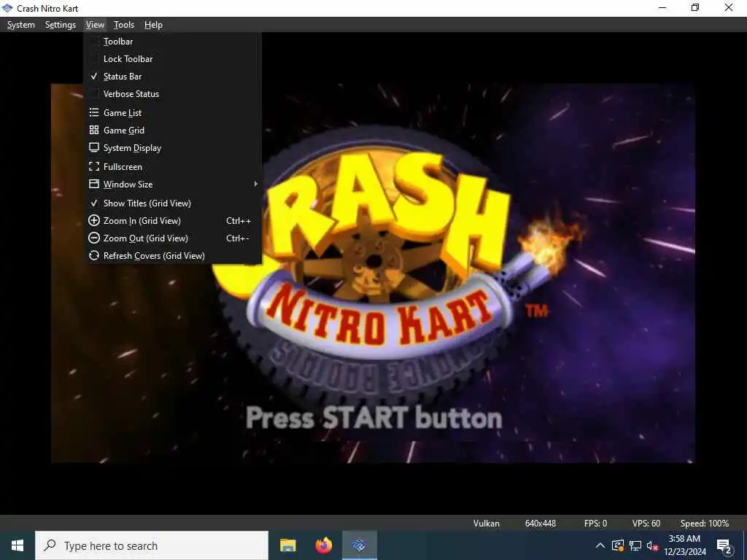The width and height of the screenshot is (747, 560).
Task: Click the Vulkan renderer status text
Action: 487,524
